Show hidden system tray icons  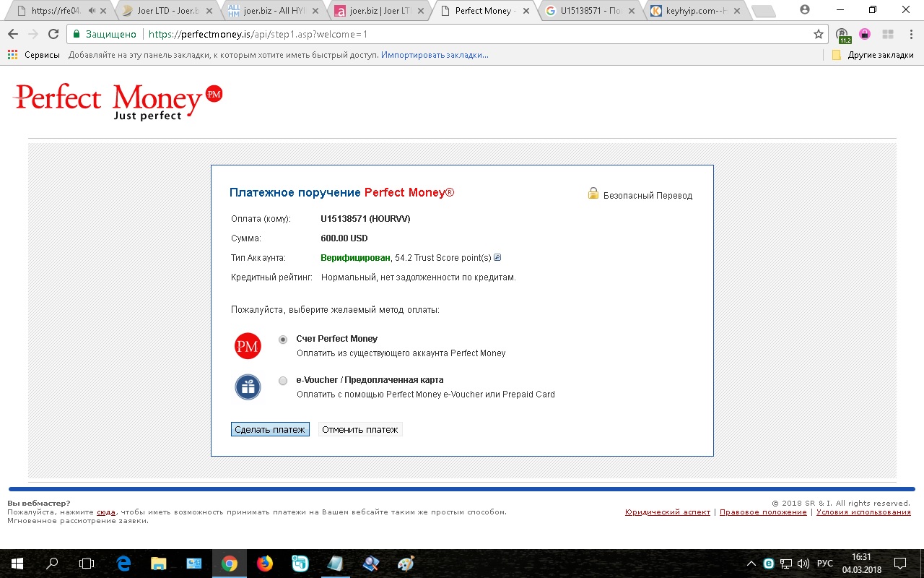(x=751, y=564)
